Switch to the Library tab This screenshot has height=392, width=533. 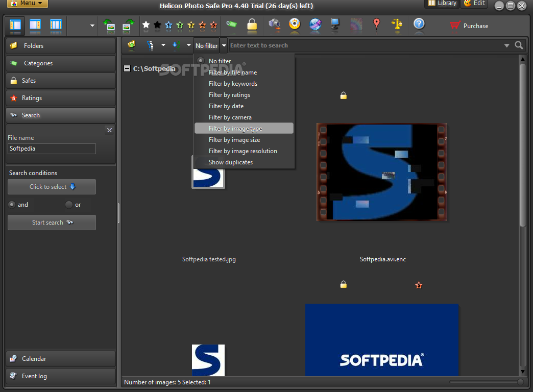[x=442, y=4]
